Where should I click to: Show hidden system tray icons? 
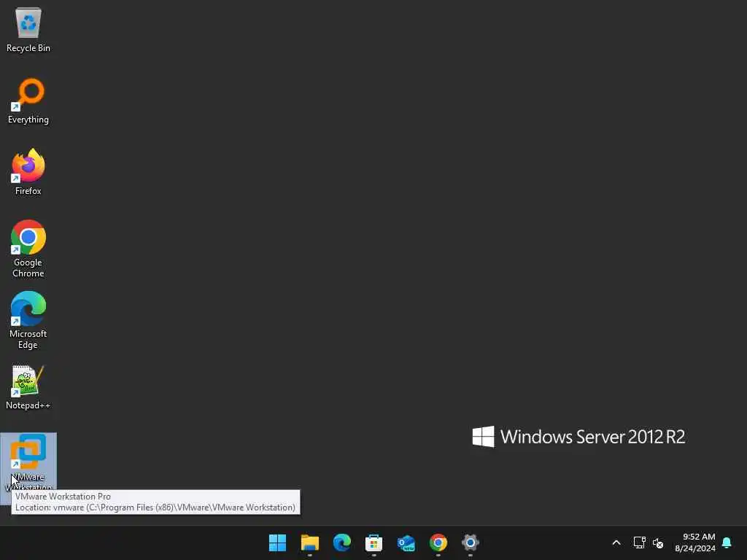(616, 542)
